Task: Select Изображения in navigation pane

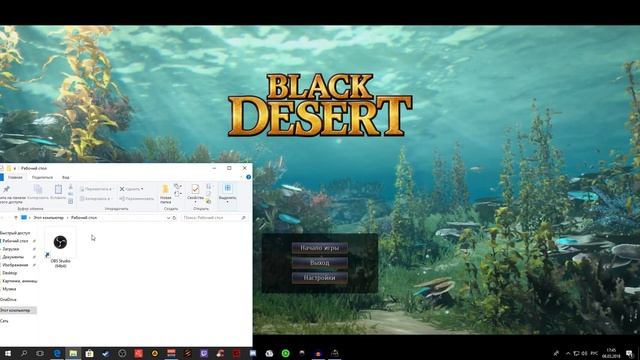Action: tap(15, 265)
